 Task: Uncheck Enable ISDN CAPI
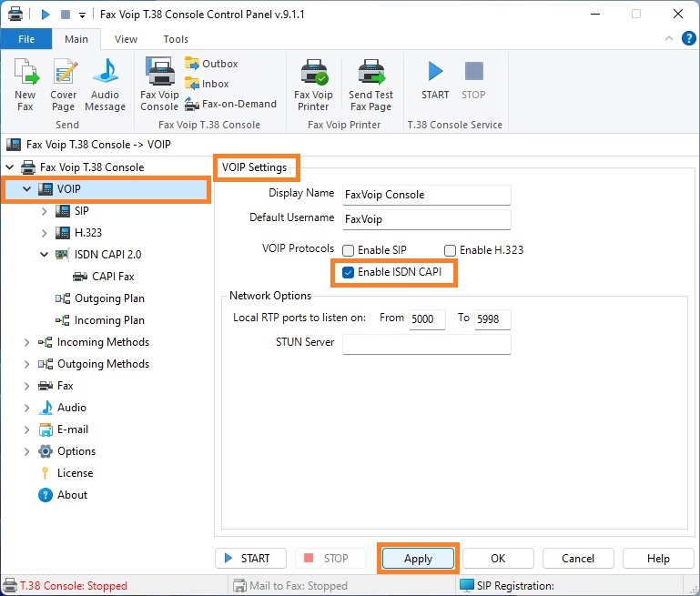point(349,272)
